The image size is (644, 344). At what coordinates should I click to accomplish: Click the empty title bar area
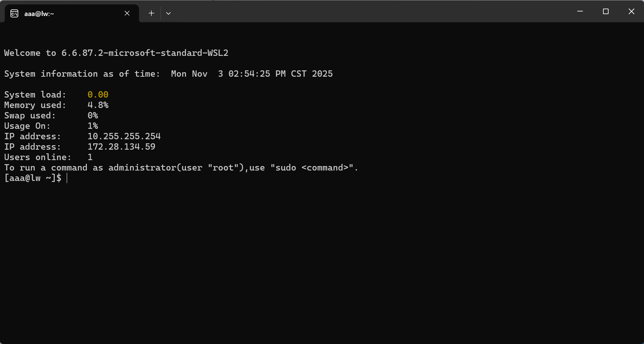[x=373, y=12]
